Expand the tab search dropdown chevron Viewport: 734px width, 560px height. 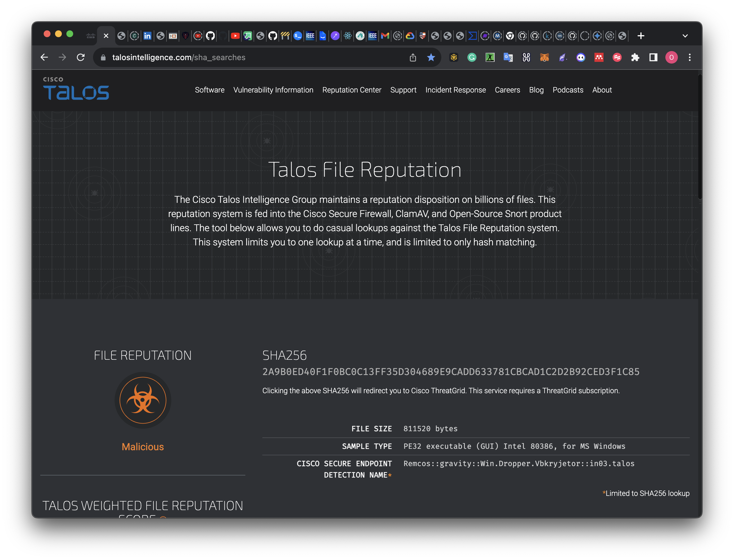(685, 36)
